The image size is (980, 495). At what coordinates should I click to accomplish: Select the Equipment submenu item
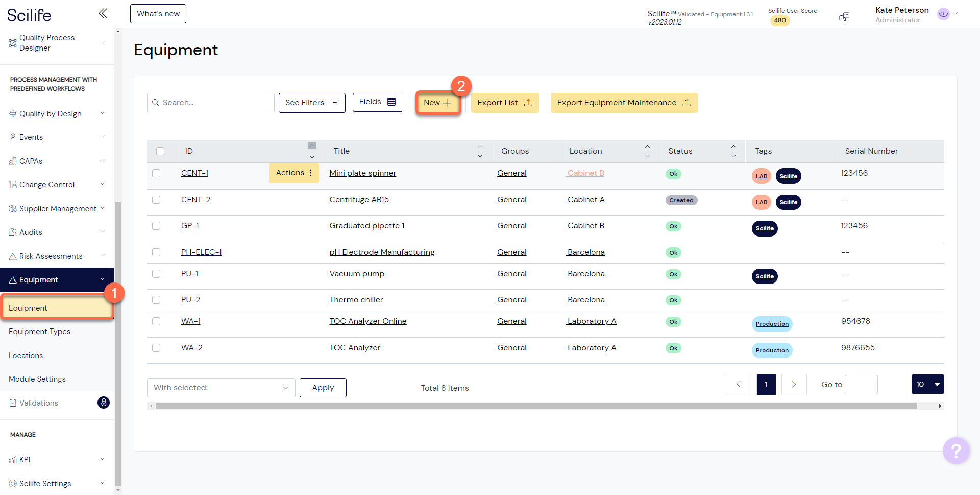click(x=57, y=308)
